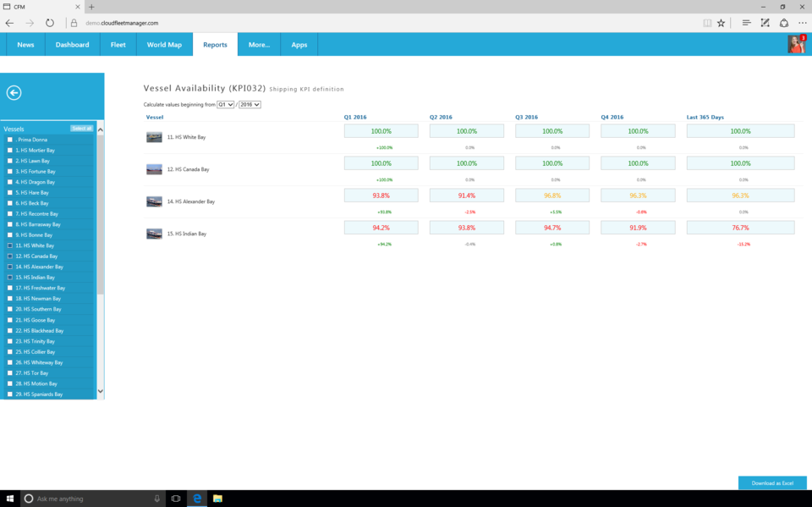
Task: Open the browser Hub icon
Action: point(746,23)
